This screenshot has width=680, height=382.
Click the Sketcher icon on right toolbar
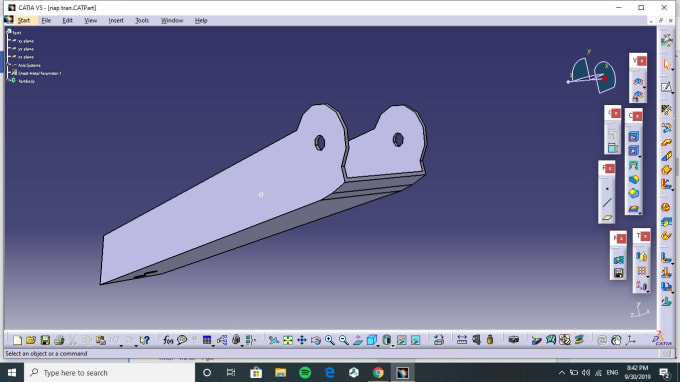(667, 87)
